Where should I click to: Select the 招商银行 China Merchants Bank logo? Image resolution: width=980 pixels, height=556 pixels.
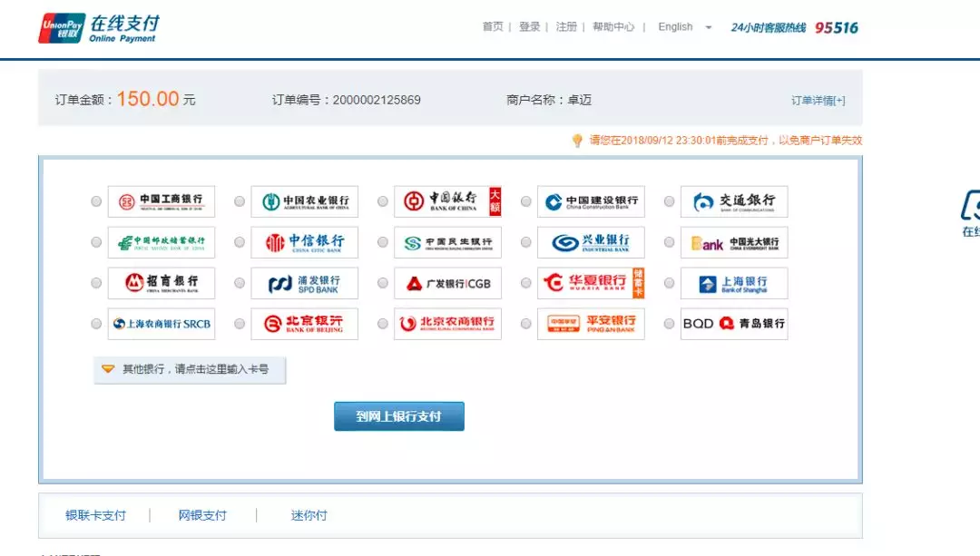pyautogui.click(x=161, y=283)
